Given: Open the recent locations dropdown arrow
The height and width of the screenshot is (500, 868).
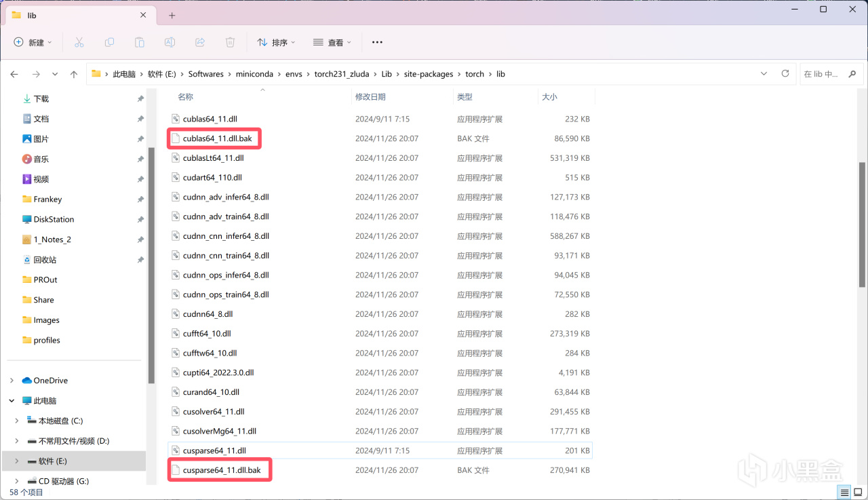Looking at the screenshot, I should coord(55,74).
